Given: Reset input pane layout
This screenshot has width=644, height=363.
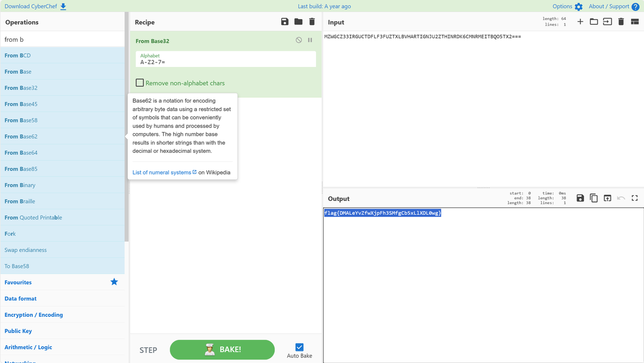Looking at the screenshot, I should pyautogui.click(x=634, y=22).
